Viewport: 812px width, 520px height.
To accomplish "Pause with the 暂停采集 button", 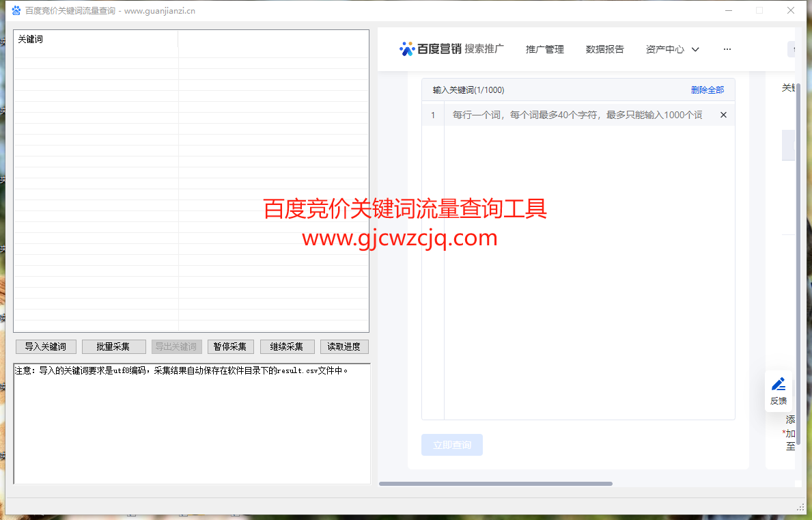I will pos(230,346).
